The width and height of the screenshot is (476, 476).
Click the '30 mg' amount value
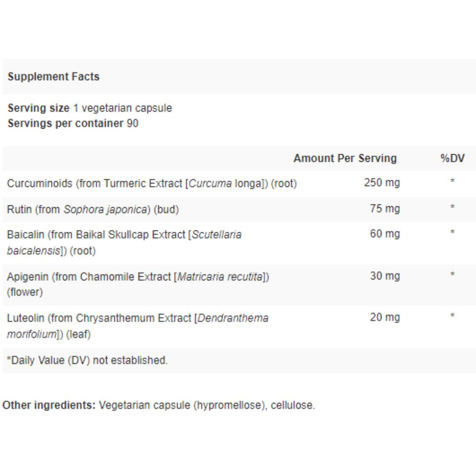tap(385, 276)
